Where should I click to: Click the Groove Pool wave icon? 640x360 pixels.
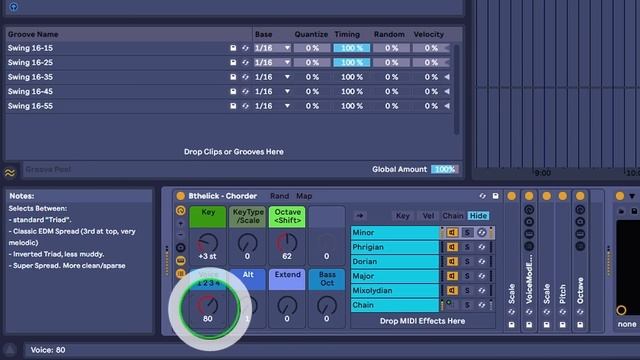click(10, 172)
